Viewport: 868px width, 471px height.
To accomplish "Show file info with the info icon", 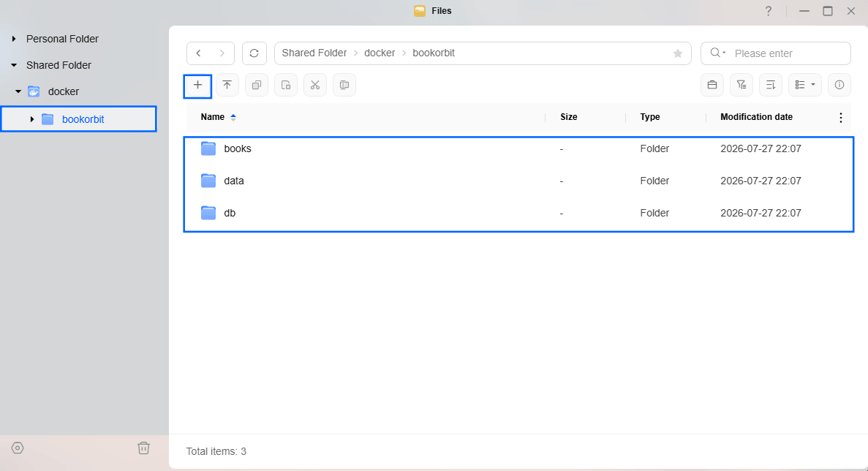I will coord(839,86).
